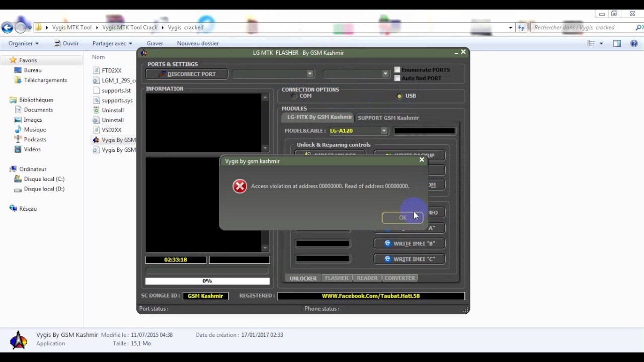
Task: Open Bureau in the Favoris sidebar
Action: pyautogui.click(x=33, y=70)
